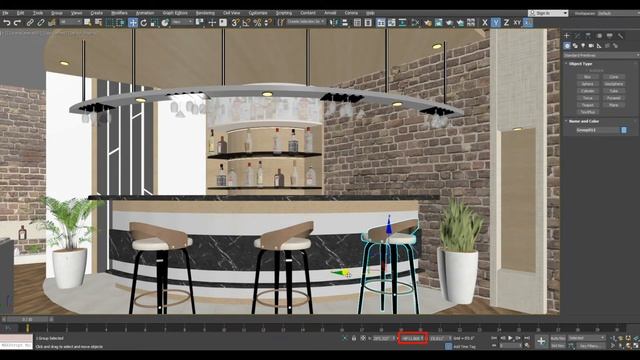Open the Tools menu
The image size is (640, 360).
(38, 13)
